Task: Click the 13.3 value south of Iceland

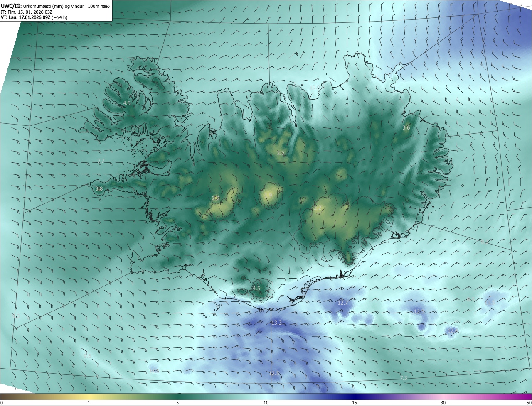Action: 276,323
